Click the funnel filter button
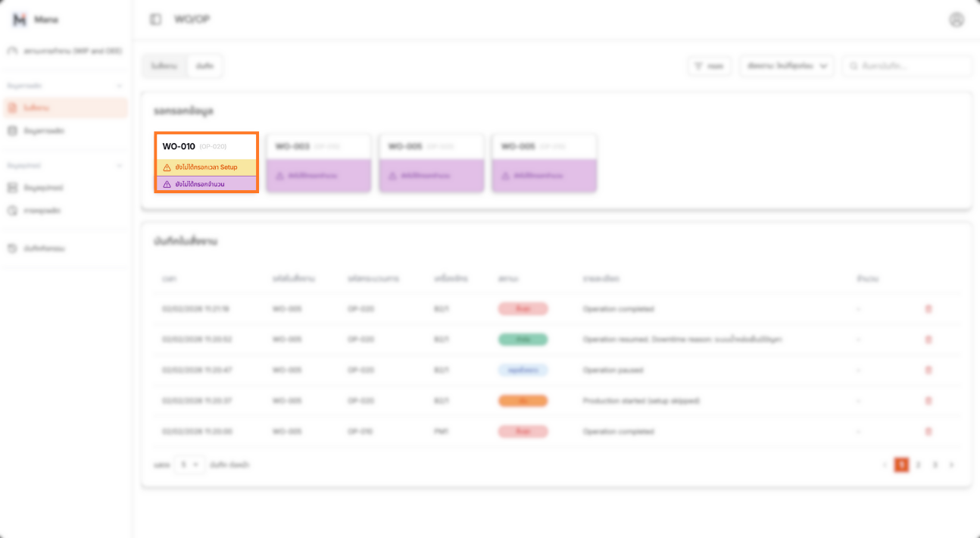 [x=709, y=67]
